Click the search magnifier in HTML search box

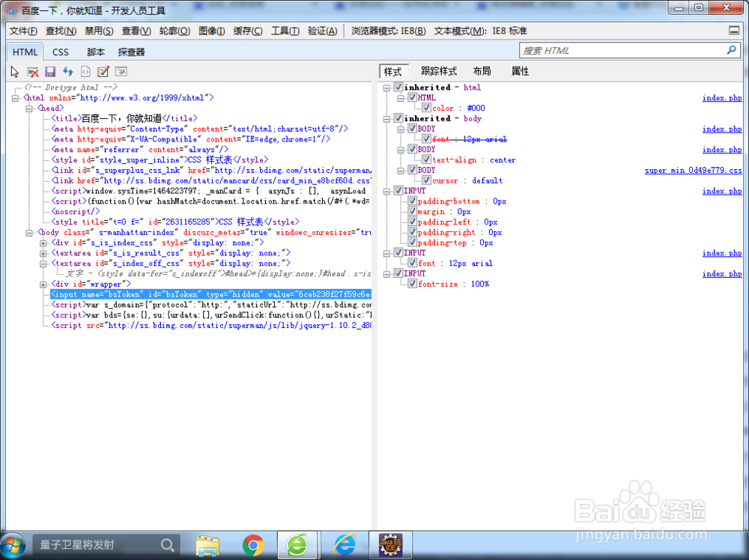[x=731, y=50]
